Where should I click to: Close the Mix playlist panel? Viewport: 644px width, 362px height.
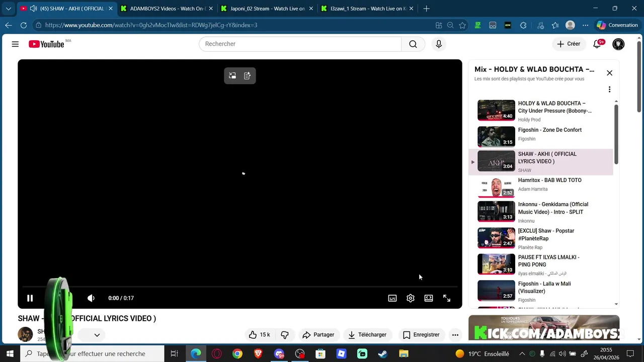609,73
